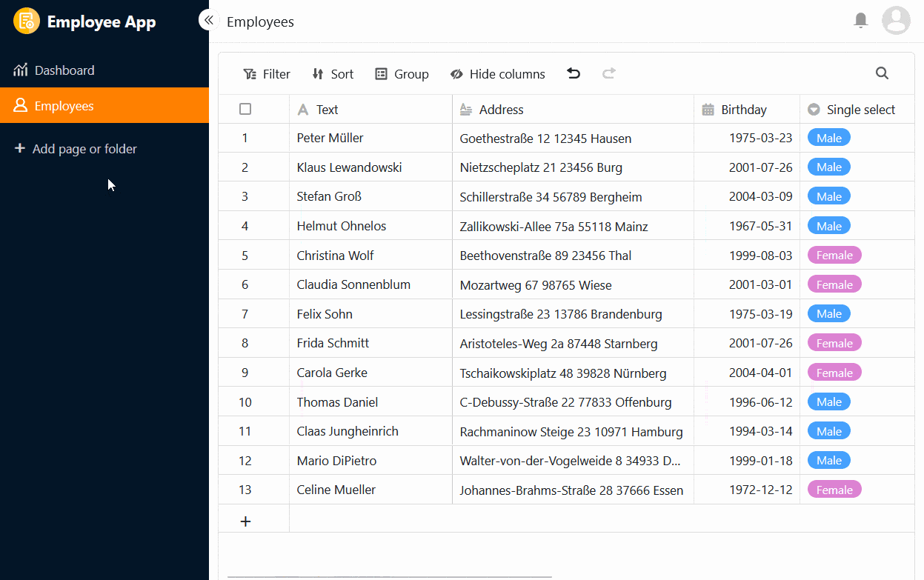Add a new row with plus icon
924x580 pixels.
pyautogui.click(x=246, y=521)
